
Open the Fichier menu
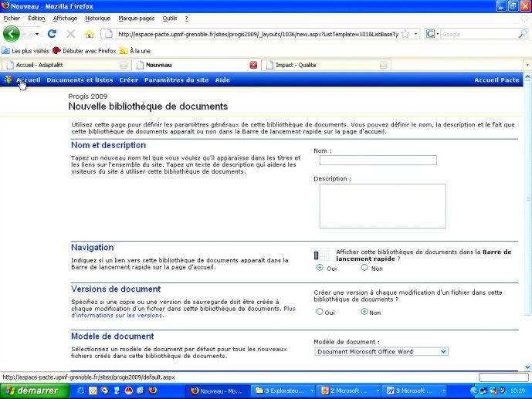coord(12,19)
